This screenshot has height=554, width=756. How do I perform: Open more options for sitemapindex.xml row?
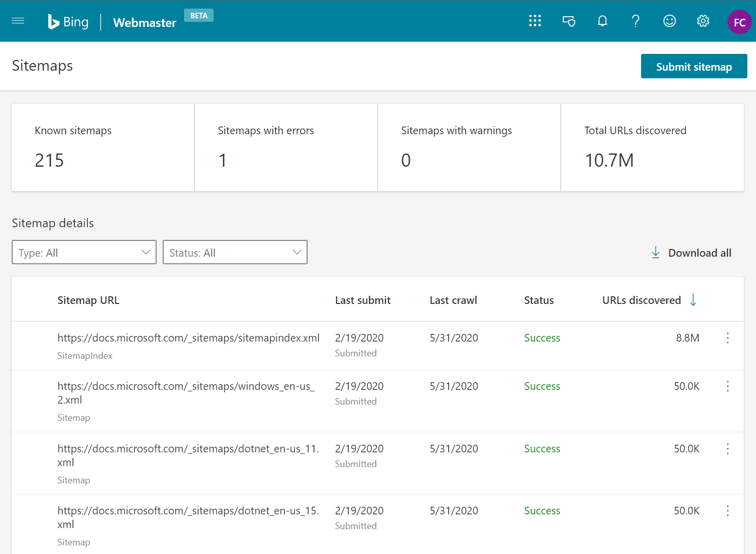pyautogui.click(x=728, y=338)
